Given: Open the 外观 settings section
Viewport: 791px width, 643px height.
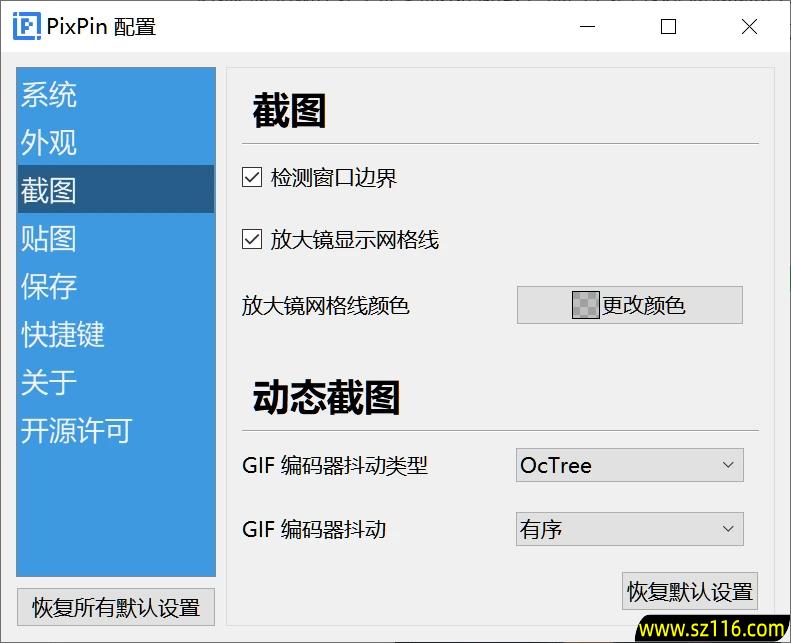Looking at the screenshot, I should pyautogui.click(x=49, y=142).
